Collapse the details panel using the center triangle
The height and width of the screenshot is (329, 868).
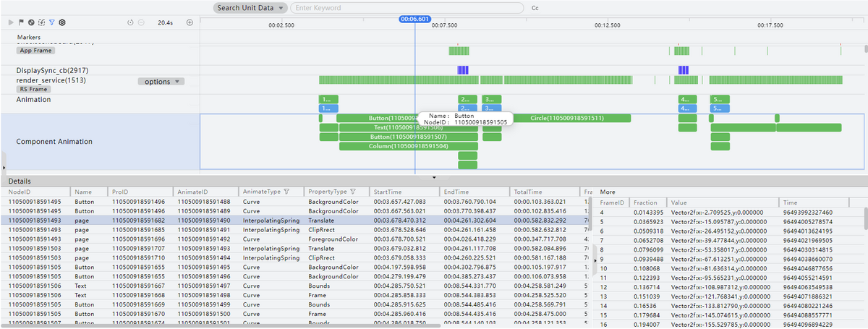point(434,176)
